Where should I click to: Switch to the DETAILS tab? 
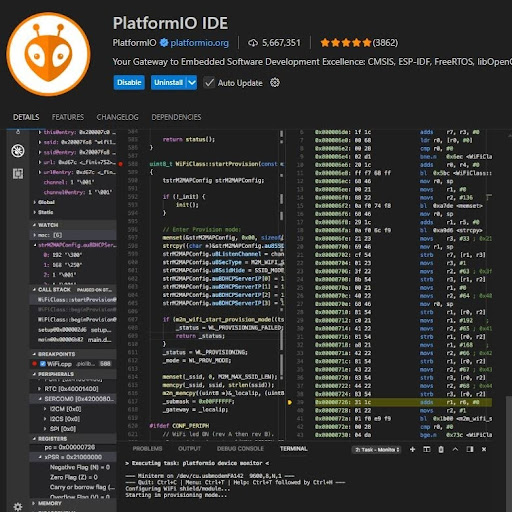pyautogui.click(x=26, y=117)
